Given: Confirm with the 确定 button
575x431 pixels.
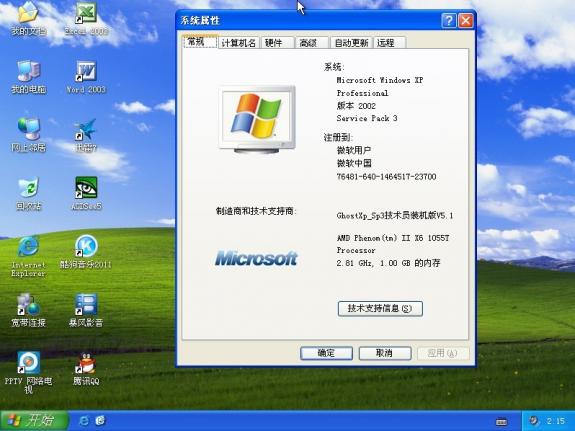Looking at the screenshot, I should coord(326,353).
